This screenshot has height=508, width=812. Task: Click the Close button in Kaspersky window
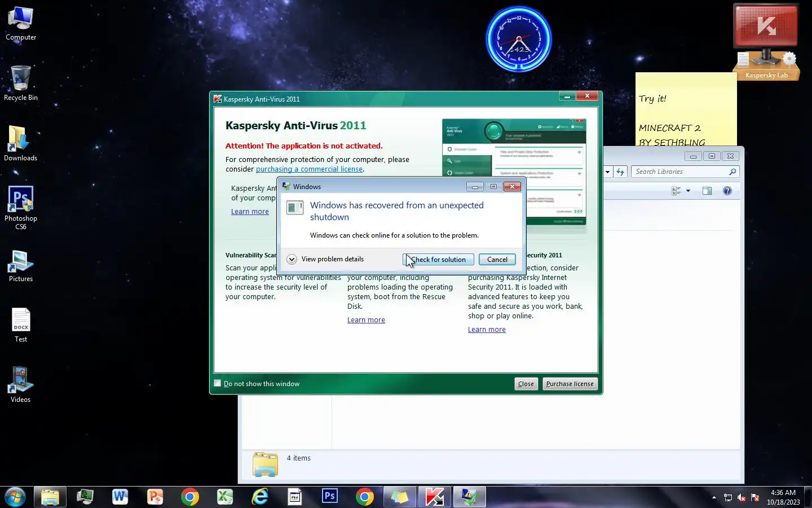click(526, 384)
